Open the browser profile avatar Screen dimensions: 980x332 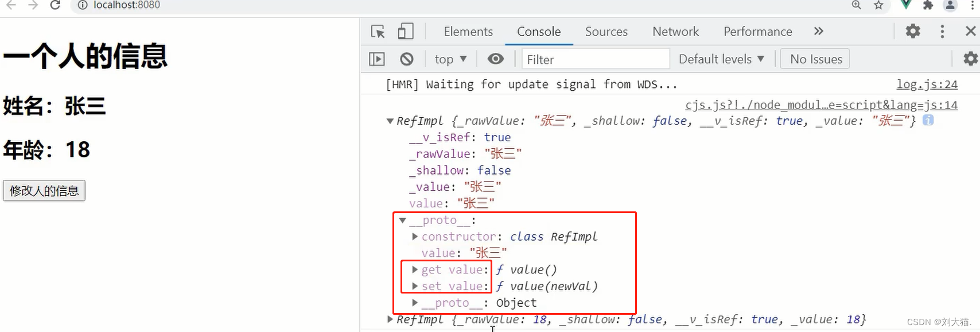950,5
